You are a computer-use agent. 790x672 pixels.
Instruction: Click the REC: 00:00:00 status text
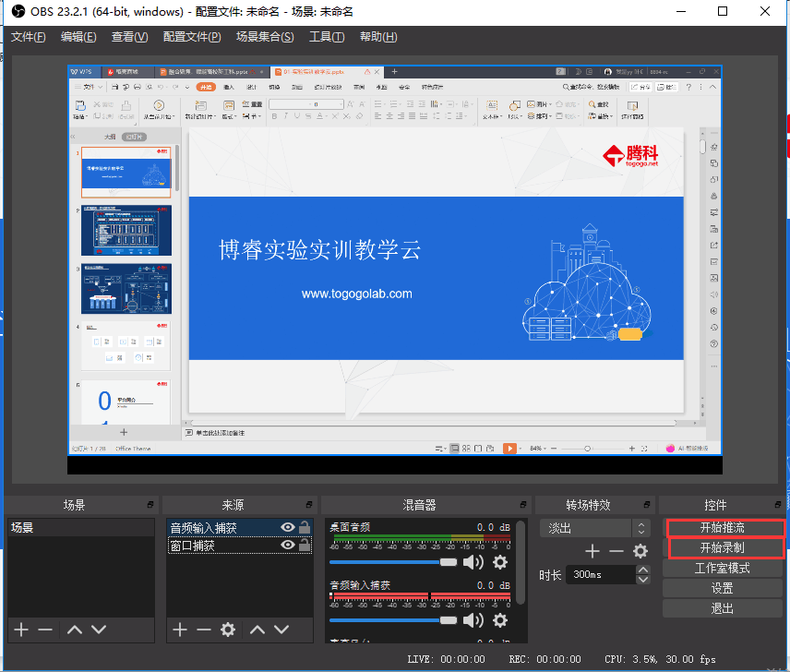coord(545,659)
